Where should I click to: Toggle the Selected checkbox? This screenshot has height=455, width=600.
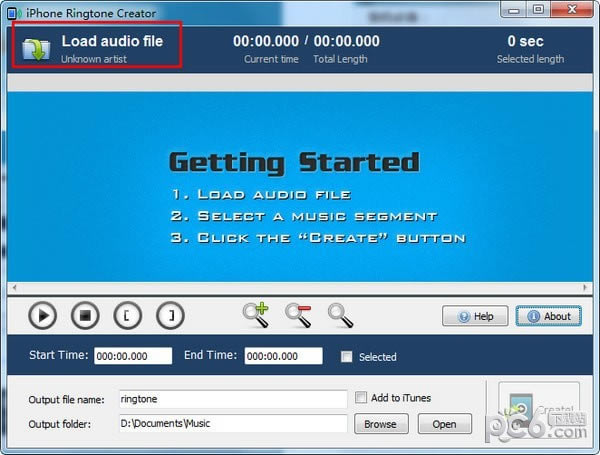point(347,357)
